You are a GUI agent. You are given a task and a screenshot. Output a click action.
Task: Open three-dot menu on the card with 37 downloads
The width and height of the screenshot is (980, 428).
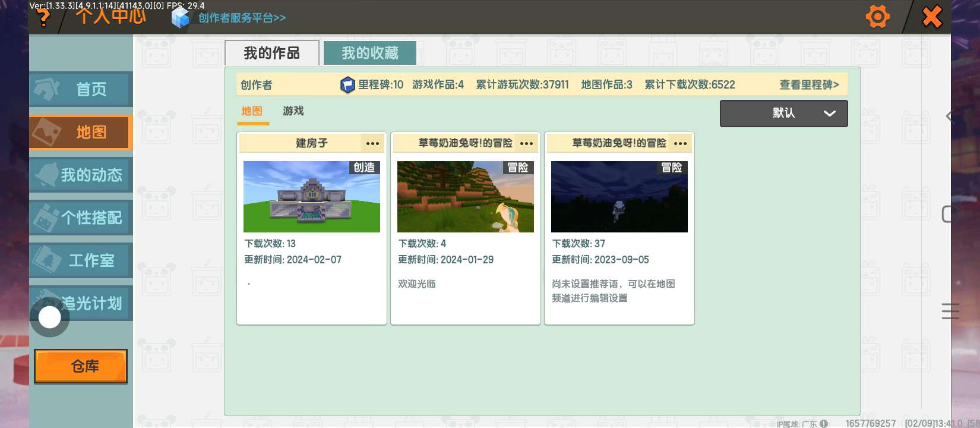coord(680,143)
